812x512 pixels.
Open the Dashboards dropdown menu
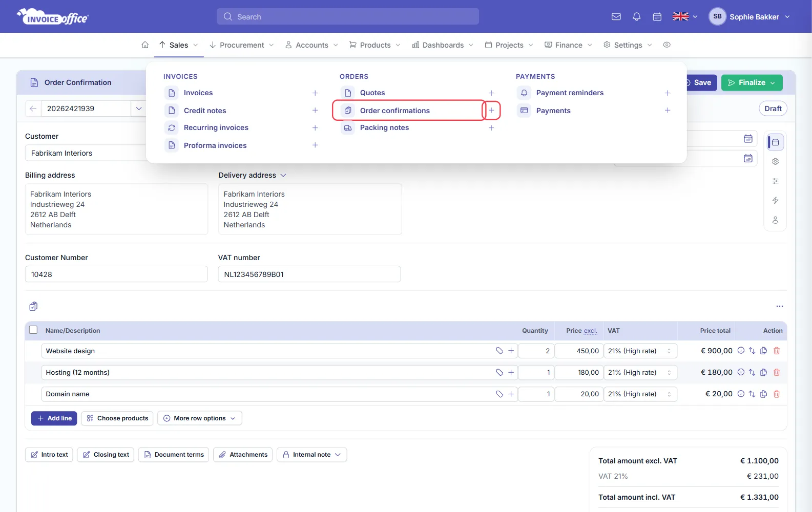tap(443, 45)
